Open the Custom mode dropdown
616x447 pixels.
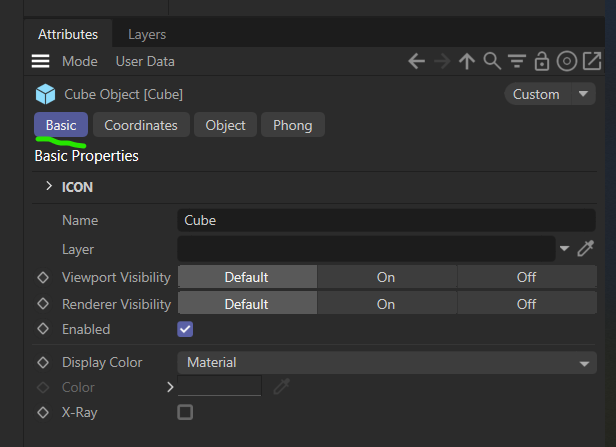point(549,94)
